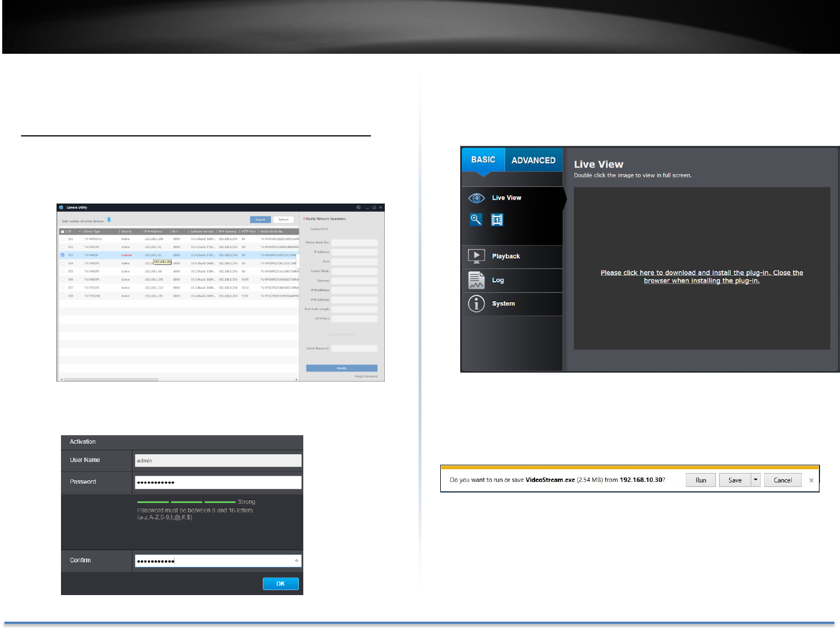840x630 pixels.
Task: Click the red Inactive status of device 003
Action: pos(126,256)
